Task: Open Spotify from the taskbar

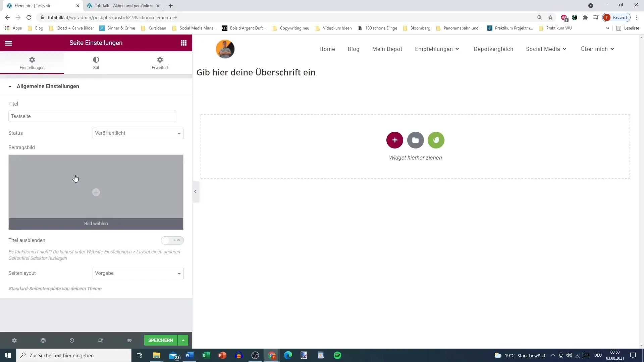Action: 337,355
